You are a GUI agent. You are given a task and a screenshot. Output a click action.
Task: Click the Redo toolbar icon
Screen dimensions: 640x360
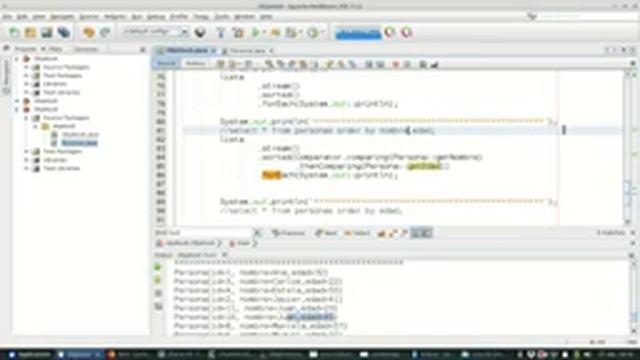105,32
